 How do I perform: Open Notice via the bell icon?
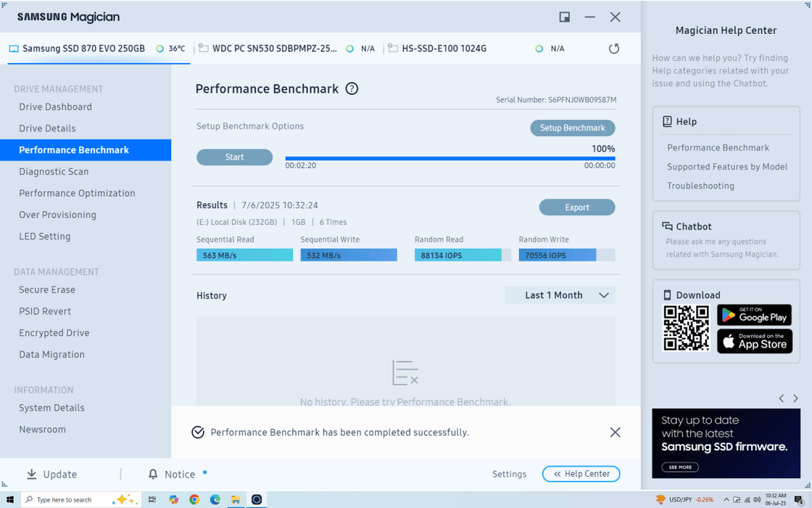click(153, 474)
